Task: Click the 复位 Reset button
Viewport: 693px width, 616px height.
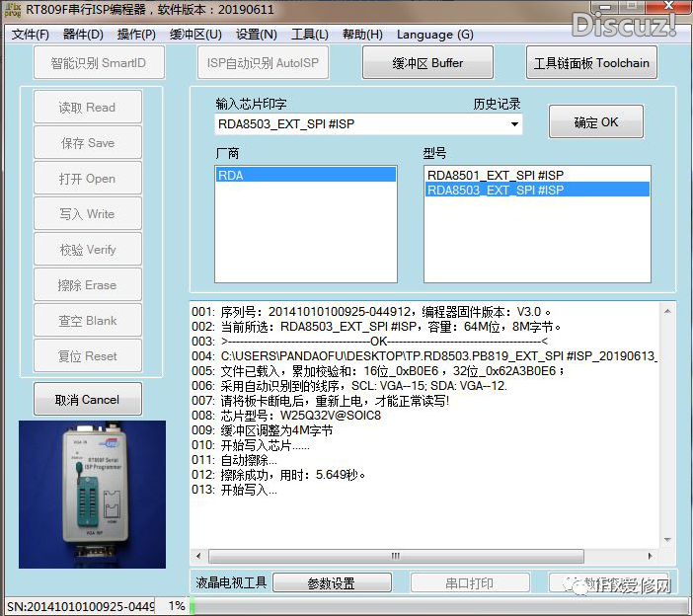Action: (88, 355)
